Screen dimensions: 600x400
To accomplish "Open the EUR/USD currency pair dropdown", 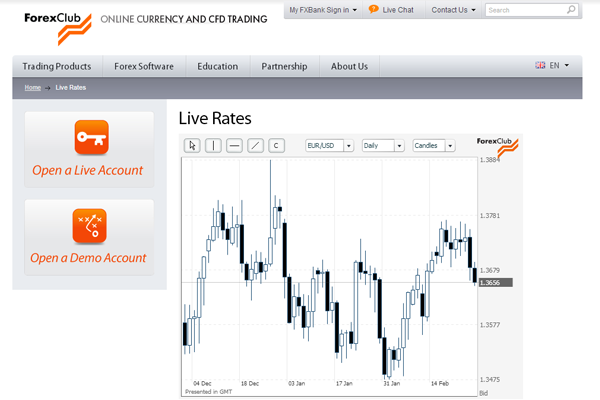I will pyautogui.click(x=329, y=145).
